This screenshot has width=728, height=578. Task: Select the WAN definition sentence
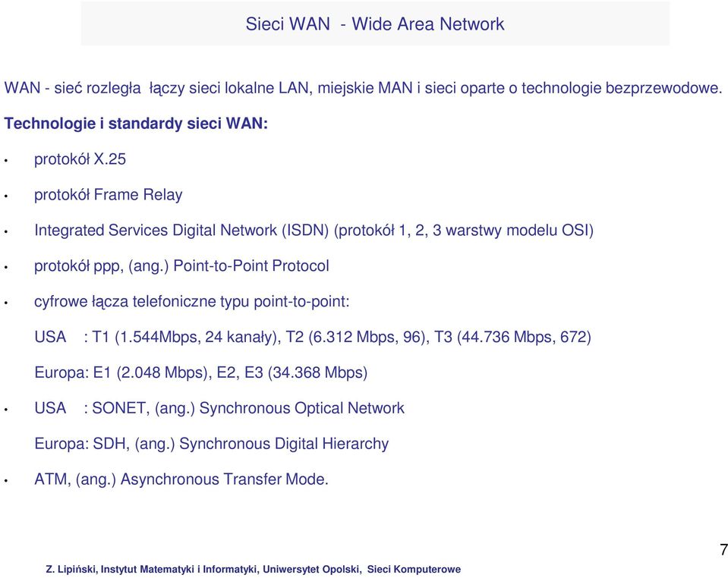(364, 88)
